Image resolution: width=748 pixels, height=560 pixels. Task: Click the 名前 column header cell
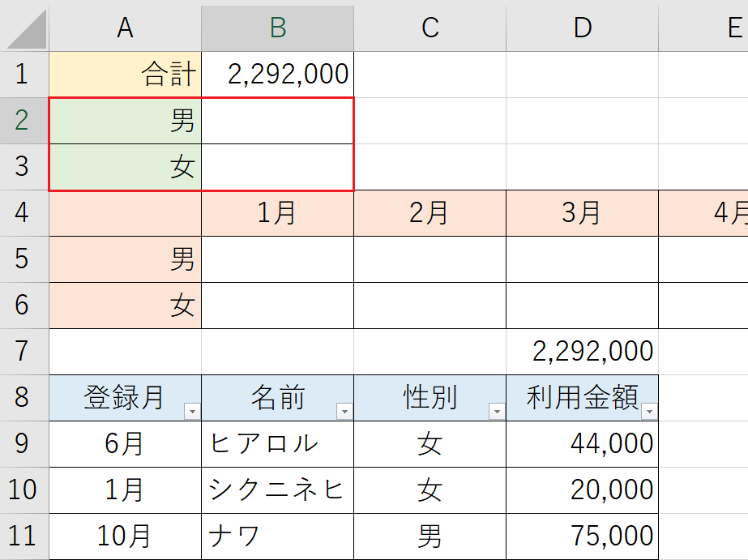(278, 398)
